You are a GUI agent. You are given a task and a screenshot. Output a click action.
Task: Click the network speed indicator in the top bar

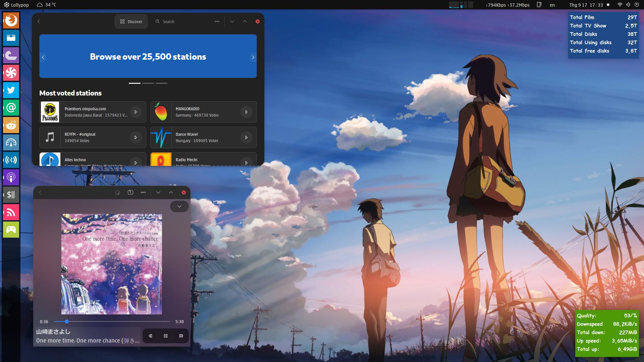[508, 5]
